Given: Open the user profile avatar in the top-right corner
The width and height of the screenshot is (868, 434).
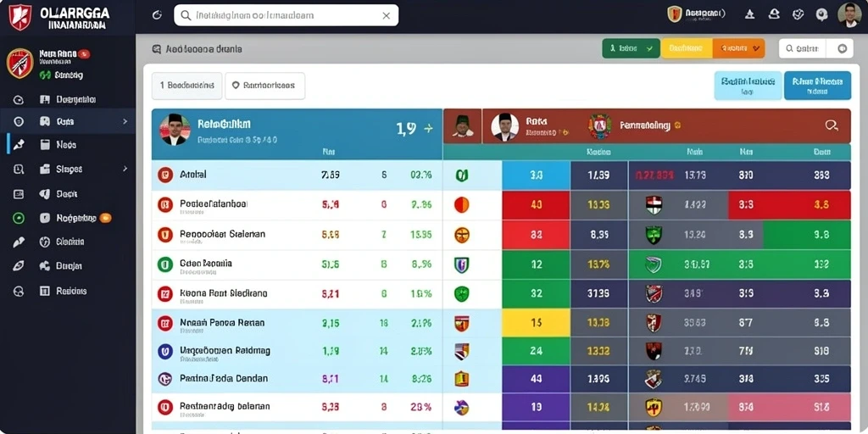Looking at the screenshot, I should coord(849,15).
